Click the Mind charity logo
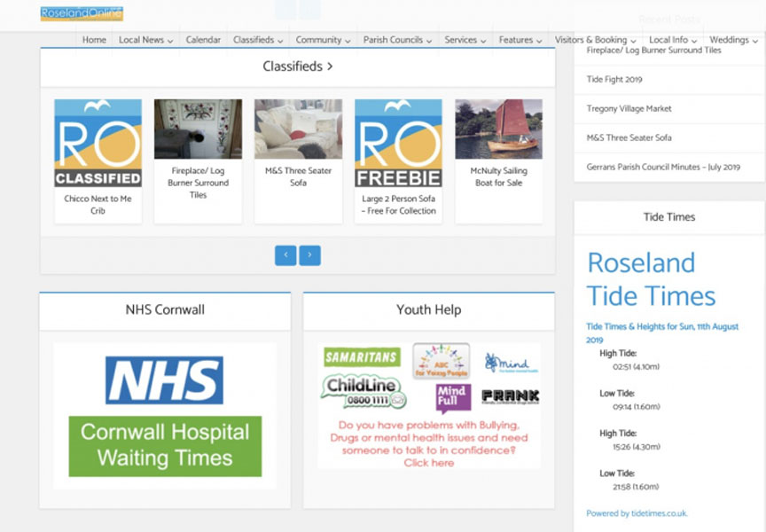The height and width of the screenshot is (532, 766). 512,363
